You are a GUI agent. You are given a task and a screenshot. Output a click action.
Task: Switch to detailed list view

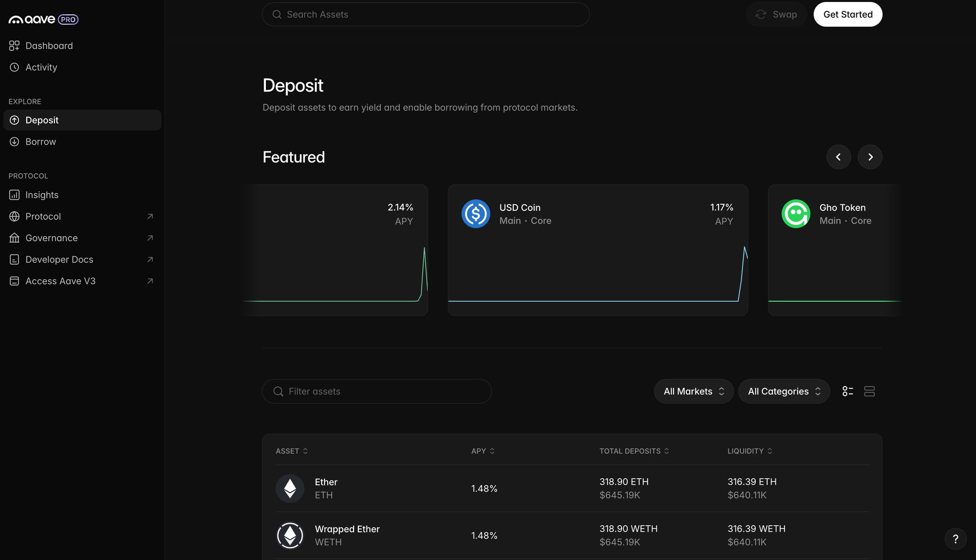coord(847,391)
